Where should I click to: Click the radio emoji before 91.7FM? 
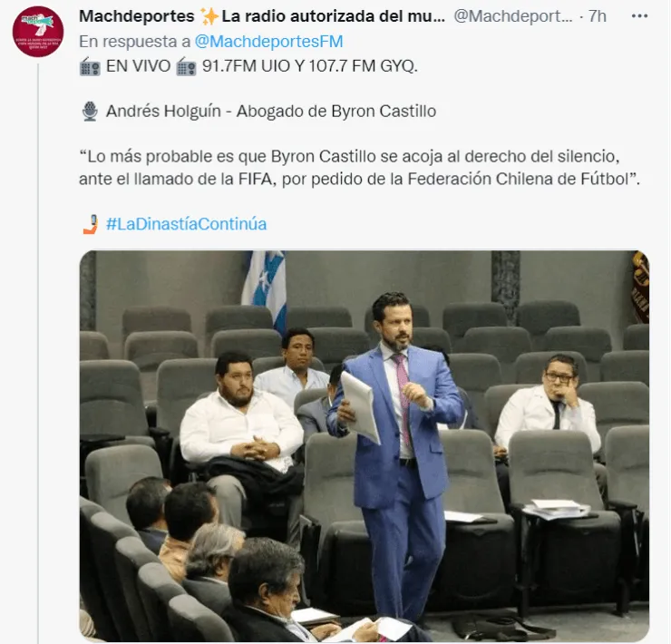(x=186, y=66)
